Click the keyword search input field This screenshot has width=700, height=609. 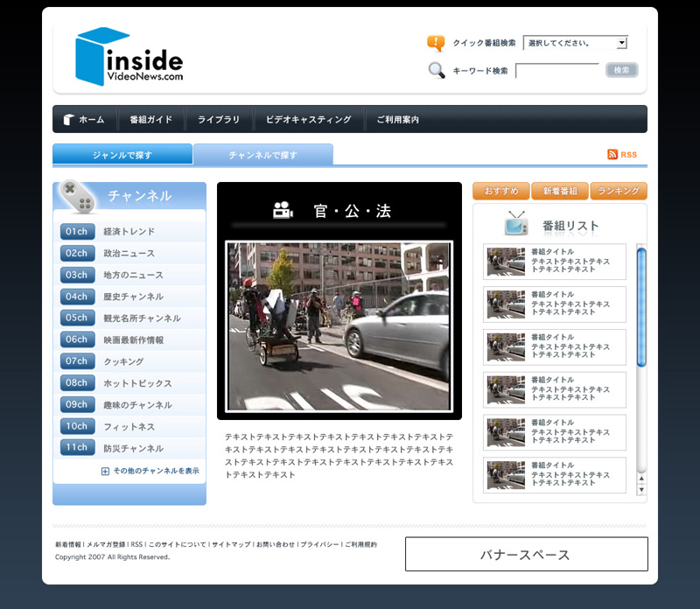[x=556, y=71]
